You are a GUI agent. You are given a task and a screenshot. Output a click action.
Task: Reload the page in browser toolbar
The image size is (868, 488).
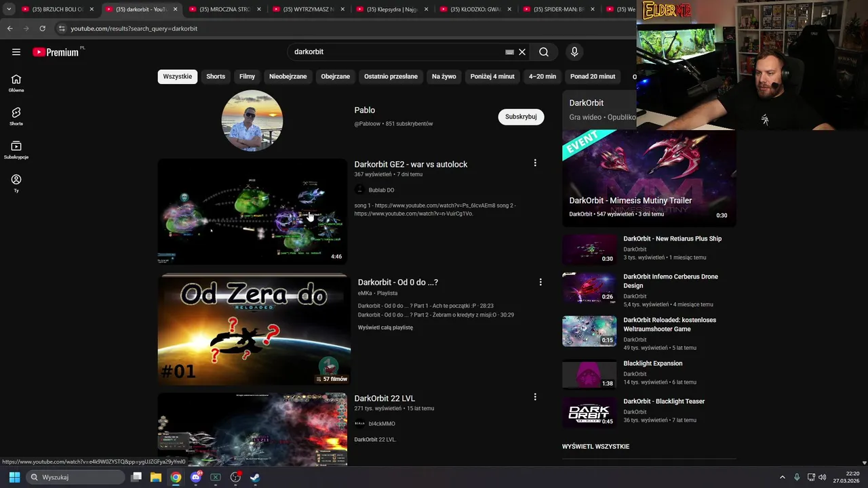[42, 28]
